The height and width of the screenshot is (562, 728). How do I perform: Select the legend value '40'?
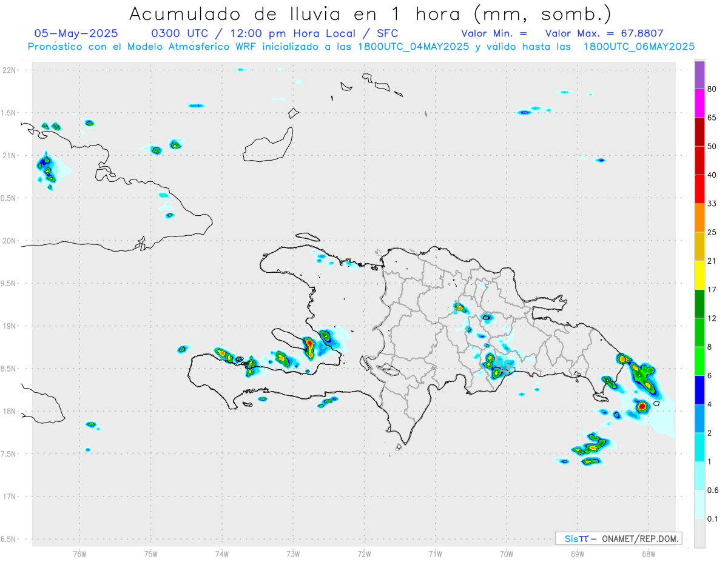712,175
